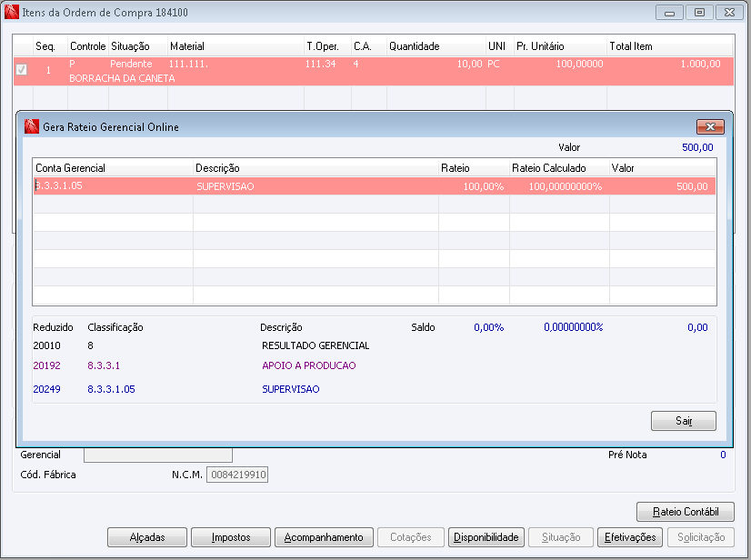Click the Total Item value 1.000,00
This screenshot has height=560, width=751.
[700, 64]
